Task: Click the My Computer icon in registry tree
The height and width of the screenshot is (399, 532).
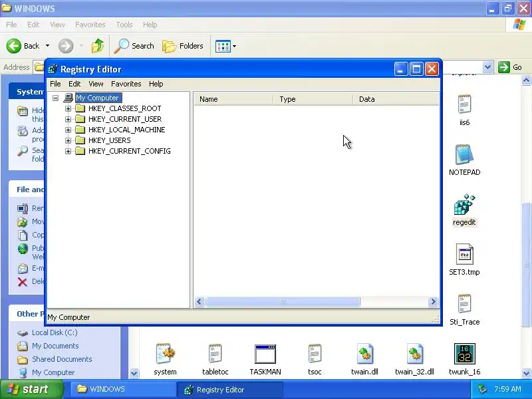Action: [x=68, y=98]
